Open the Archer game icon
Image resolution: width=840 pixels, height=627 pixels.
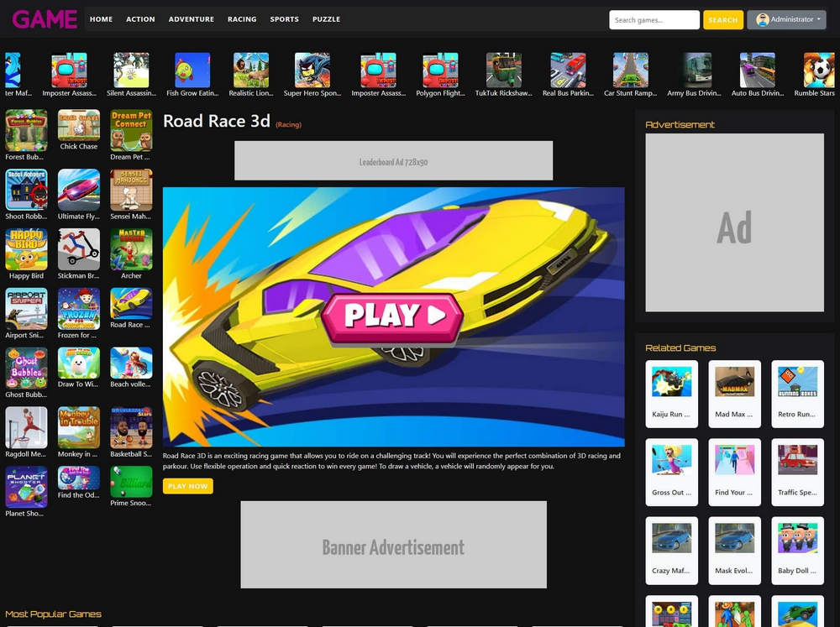tap(131, 249)
